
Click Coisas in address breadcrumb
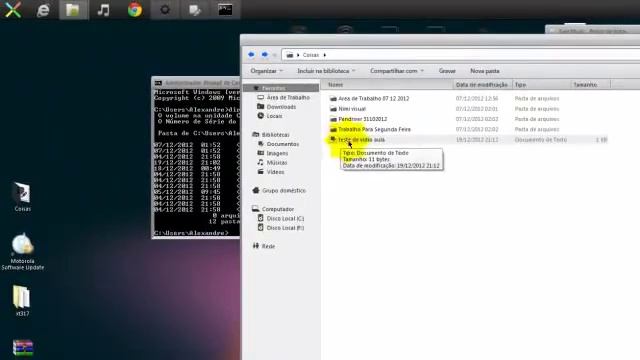point(311,55)
